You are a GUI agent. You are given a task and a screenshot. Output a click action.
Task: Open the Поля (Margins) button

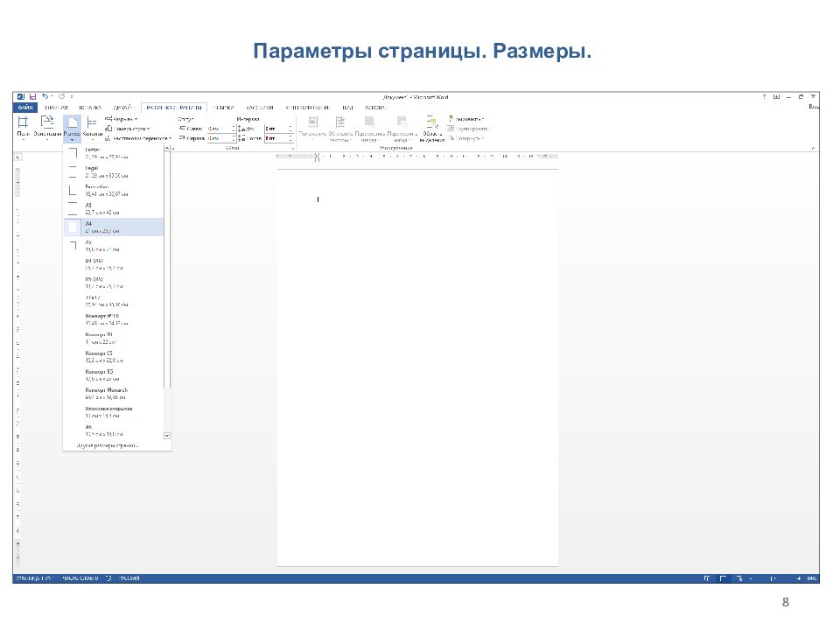(x=23, y=128)
